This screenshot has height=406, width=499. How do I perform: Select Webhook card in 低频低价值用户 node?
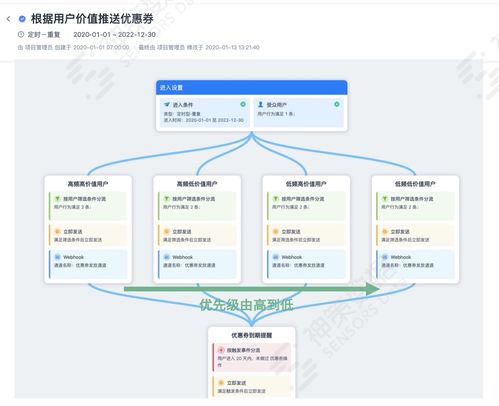click(415, 264)
